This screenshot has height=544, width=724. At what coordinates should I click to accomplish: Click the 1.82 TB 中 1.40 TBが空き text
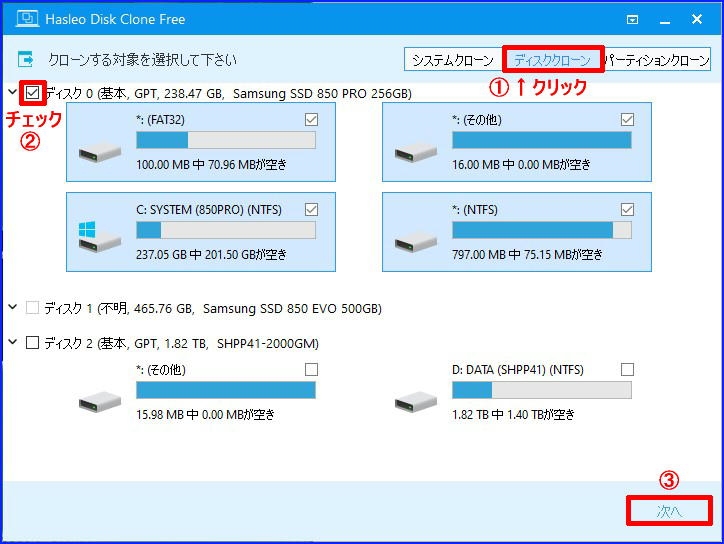[513, 414]
